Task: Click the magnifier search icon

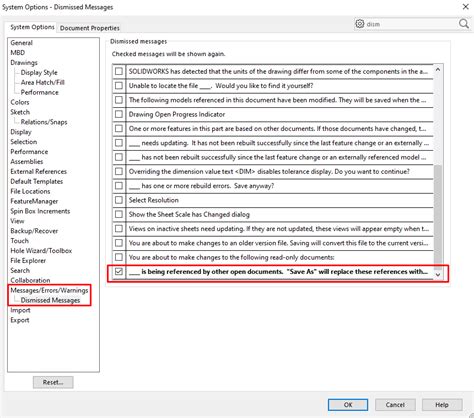Action: (463, 24)
